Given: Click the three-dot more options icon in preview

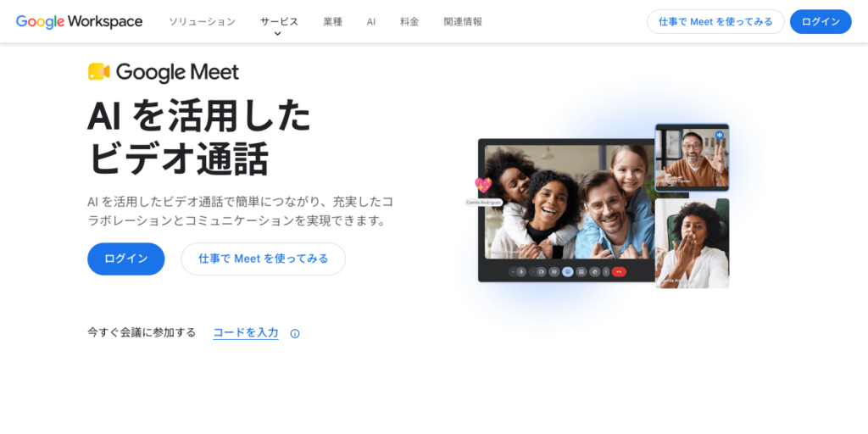Looking at the screenshot, I should tap(606, 272).
